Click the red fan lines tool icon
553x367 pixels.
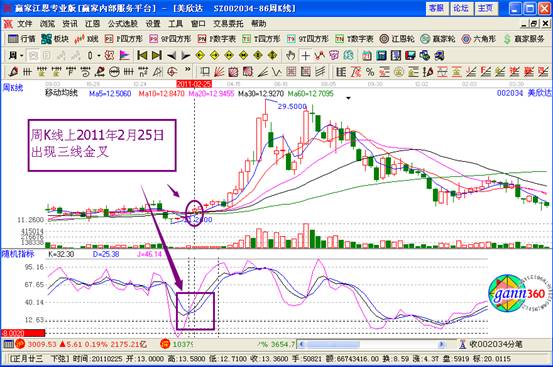tap(219, 72)
